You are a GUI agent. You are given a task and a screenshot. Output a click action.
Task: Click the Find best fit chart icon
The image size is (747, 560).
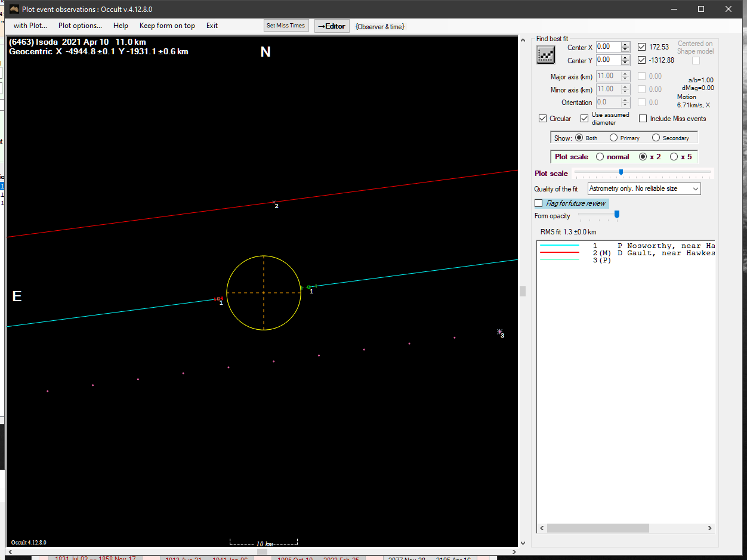546,55
